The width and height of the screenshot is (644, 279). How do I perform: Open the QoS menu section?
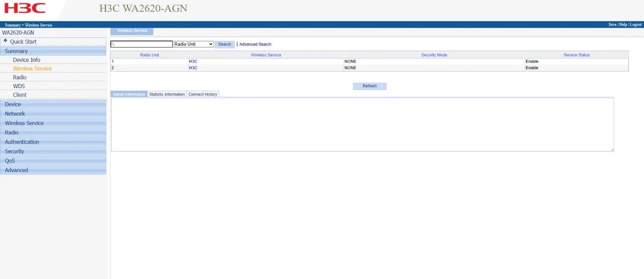point(10,161)
